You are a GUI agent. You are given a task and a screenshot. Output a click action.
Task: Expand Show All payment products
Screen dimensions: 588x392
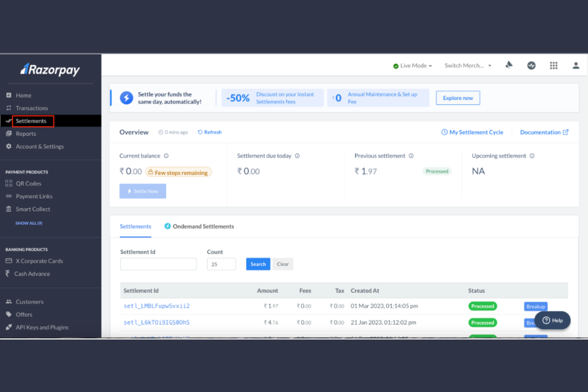click(x=29, y=223)
